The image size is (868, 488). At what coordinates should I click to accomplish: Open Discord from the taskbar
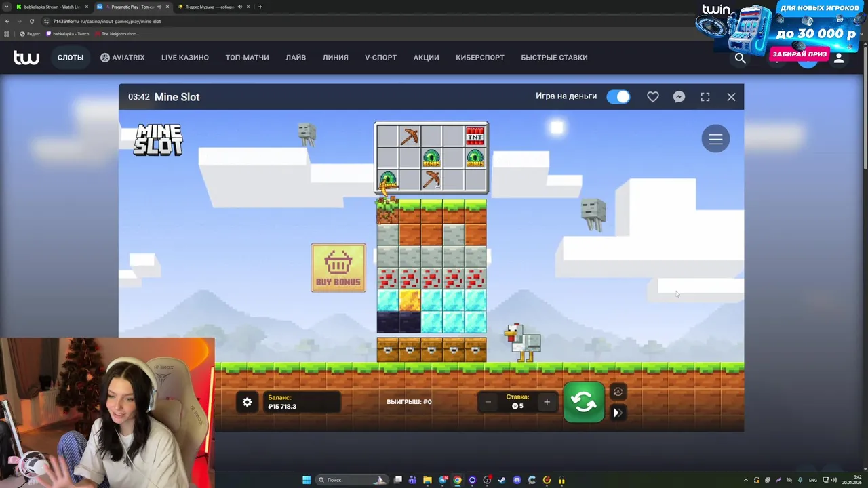517,480
